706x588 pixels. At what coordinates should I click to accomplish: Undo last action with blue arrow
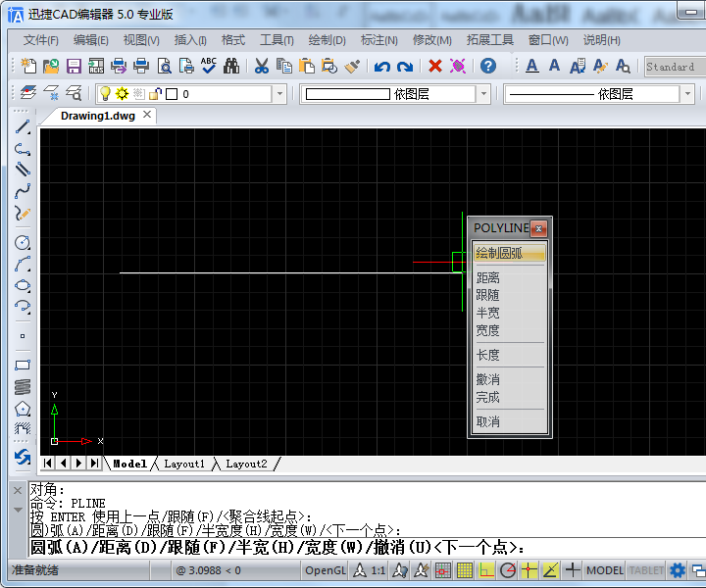pos(381,66)
